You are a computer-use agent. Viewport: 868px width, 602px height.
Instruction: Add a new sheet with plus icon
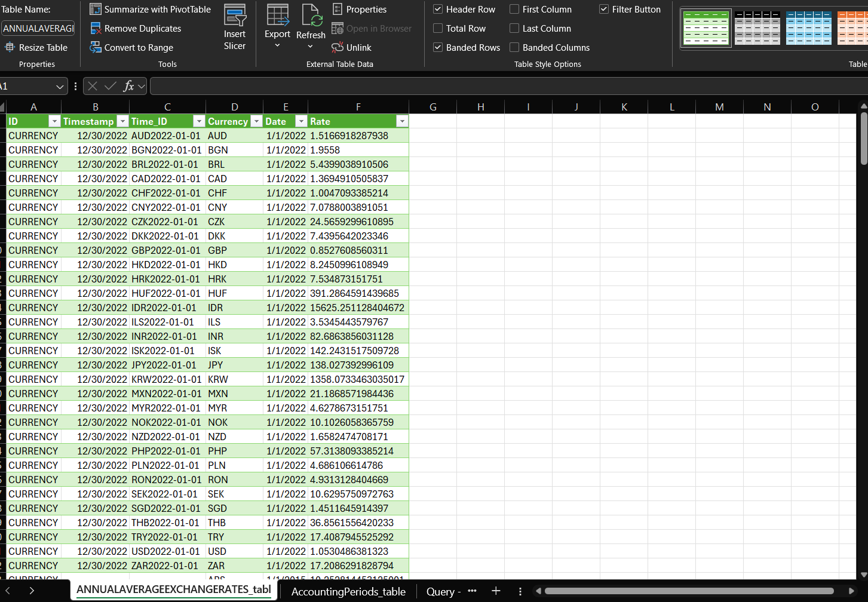496,591
